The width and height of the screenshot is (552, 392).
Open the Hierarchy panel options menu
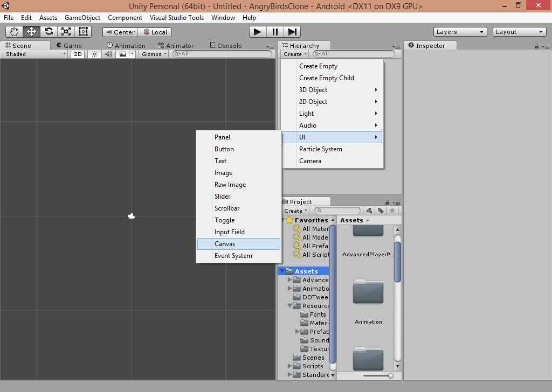coord(396,47)
